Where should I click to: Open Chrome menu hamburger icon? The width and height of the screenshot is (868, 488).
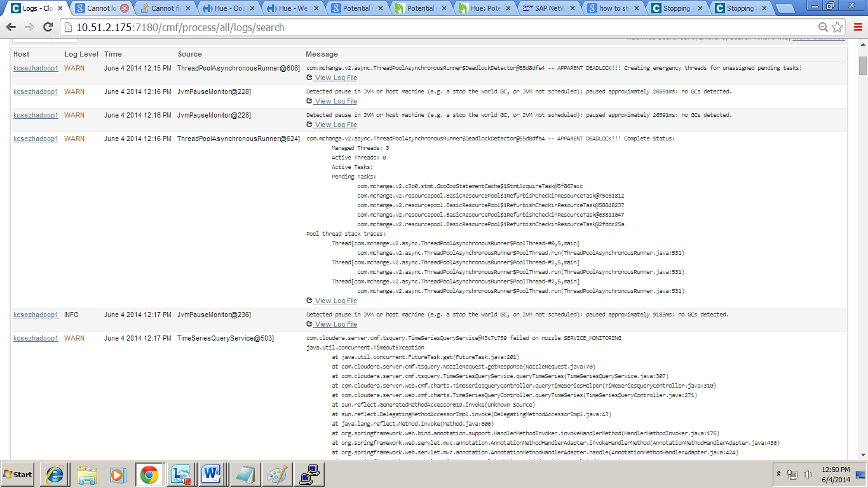[x=857, y=27]
